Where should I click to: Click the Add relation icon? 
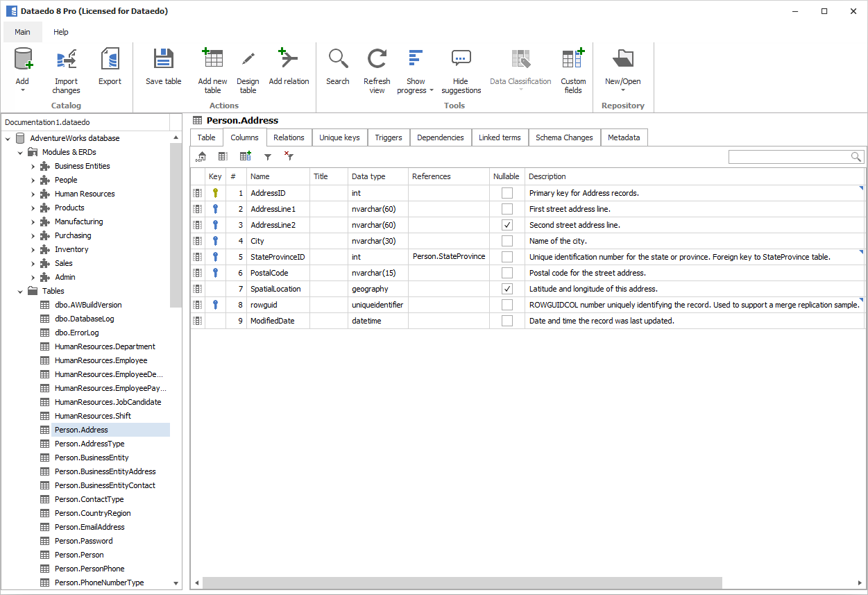(289, 60)
